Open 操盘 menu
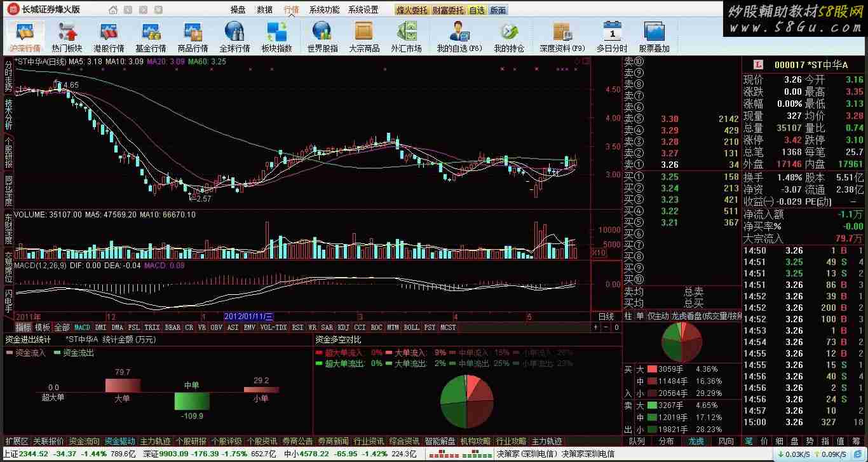This screenshot has height=462, width=868. click(x=238, y=10)
